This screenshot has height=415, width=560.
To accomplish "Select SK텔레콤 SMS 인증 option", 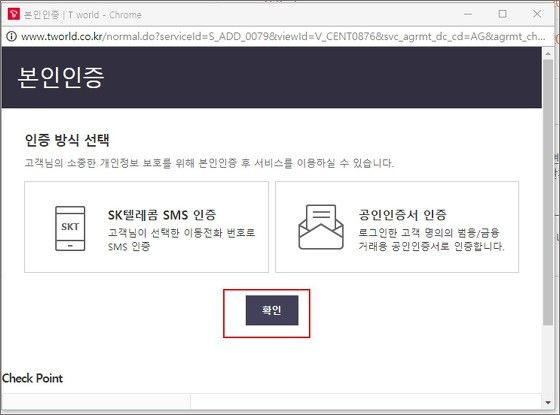I will click(x=146, y=227).
